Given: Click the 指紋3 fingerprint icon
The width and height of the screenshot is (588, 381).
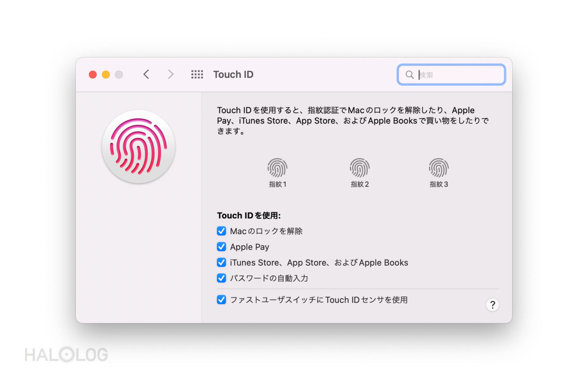Looking at the screenshot, I should tap(439, 168).
